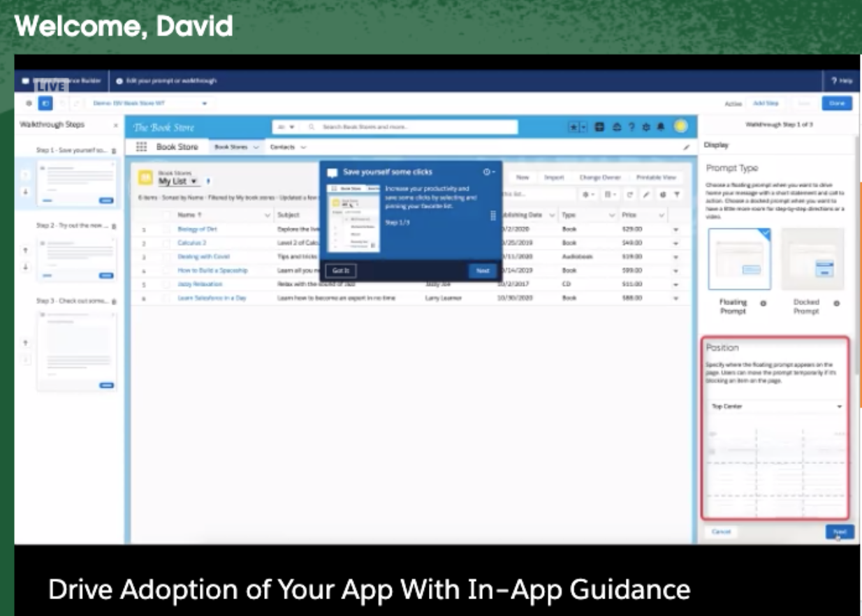Open the Contacts navigation tab

pos(283,147)
